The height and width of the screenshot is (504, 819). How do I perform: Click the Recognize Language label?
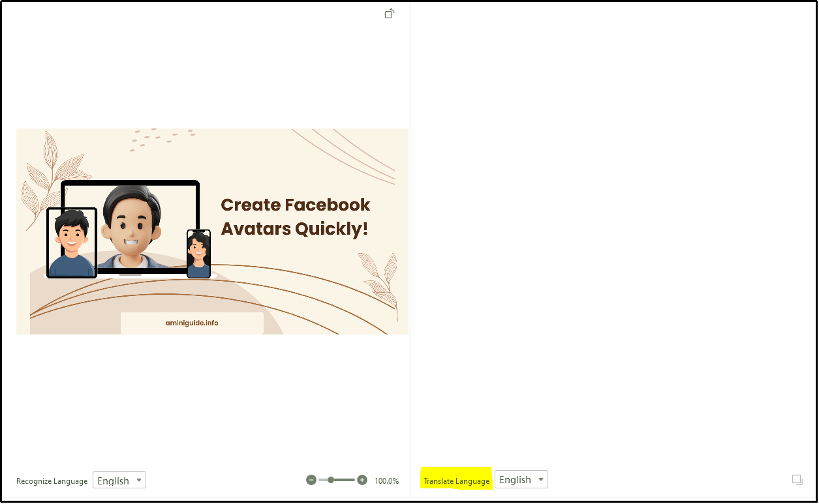(x=51, y=481)
